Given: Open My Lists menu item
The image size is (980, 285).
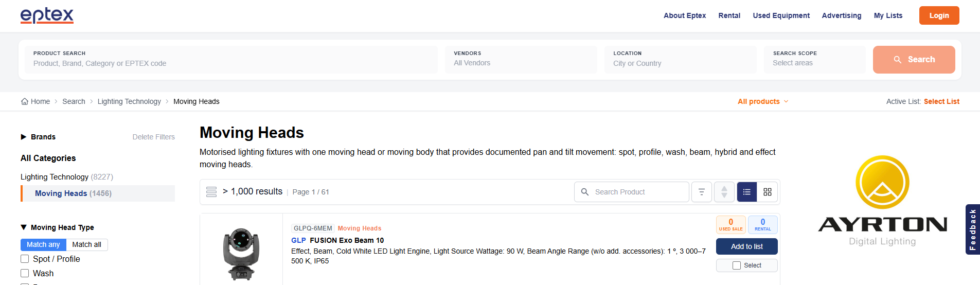Looking at the screenshot, I should tap(888, 15).
